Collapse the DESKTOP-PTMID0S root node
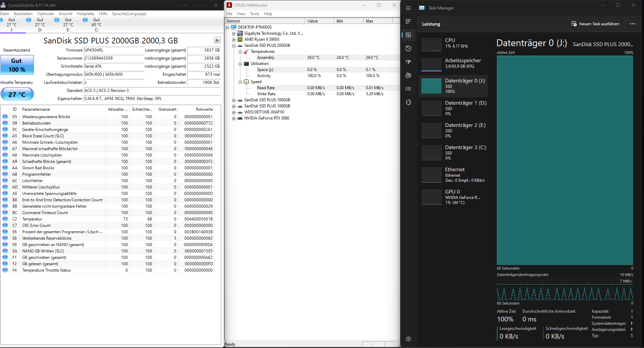 (x=227, y=27)
